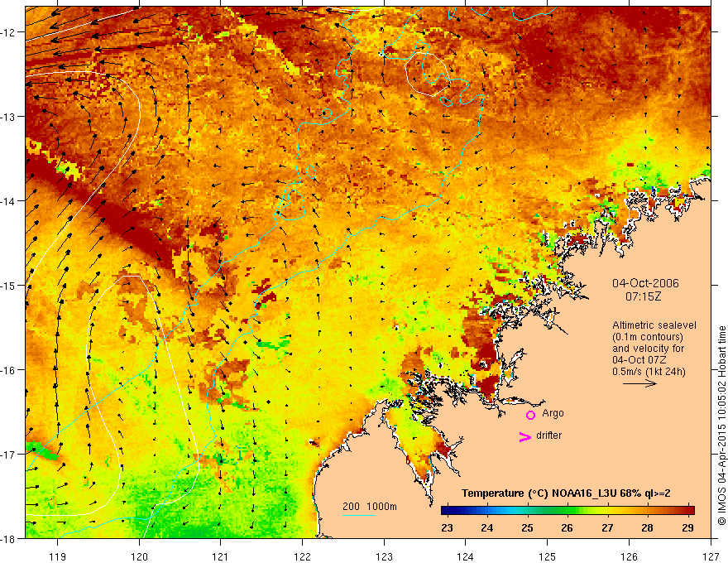The width and height of the screenshot is (728, 563).
Task: Click the '0.5m/s (1kt 24h)' scale label
Action: (649, 372)
